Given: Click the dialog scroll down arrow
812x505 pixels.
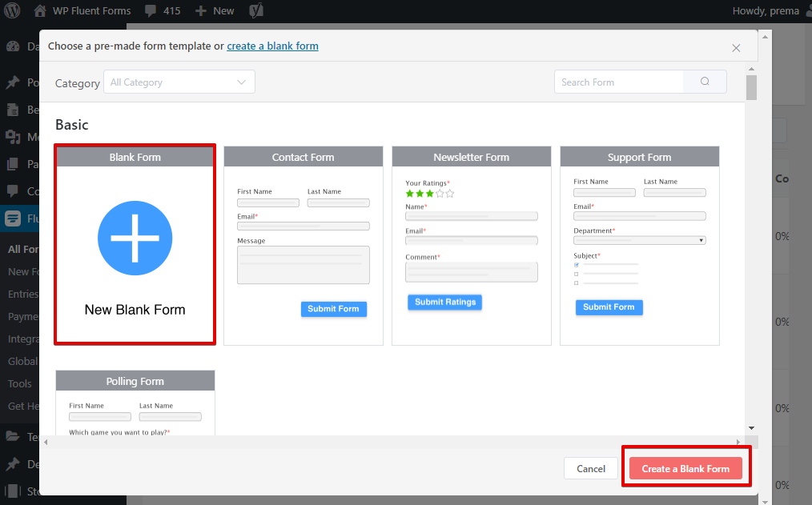Looking at the screenshot, I should click(x=751, y=428).
